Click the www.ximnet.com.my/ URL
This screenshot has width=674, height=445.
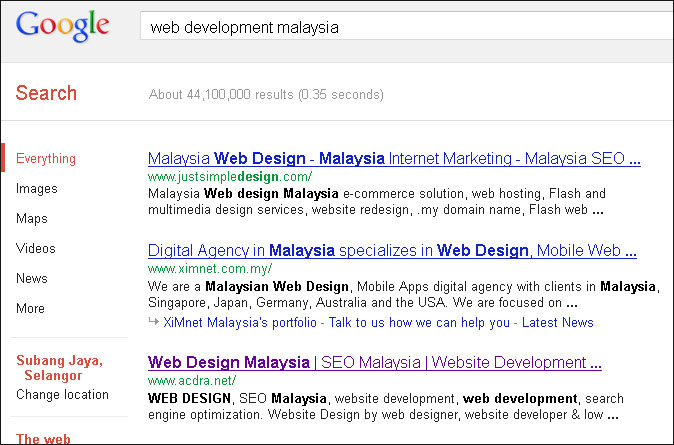[210, 269]
